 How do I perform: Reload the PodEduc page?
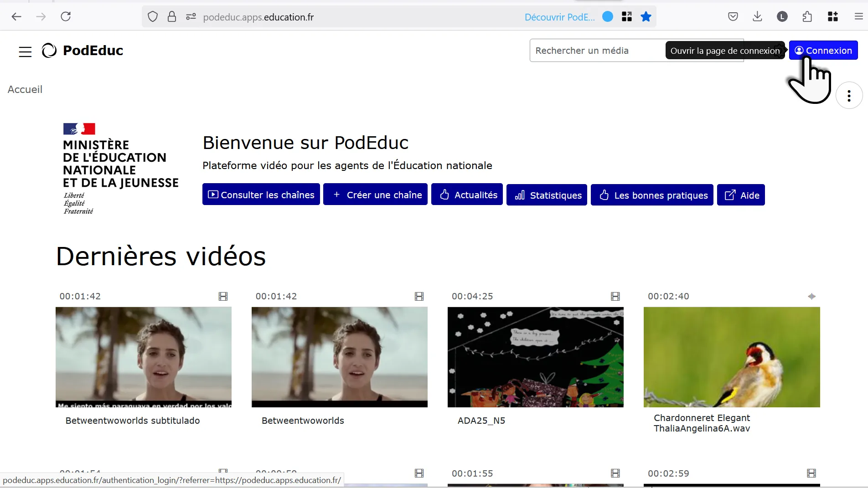(x=66, y=17)
